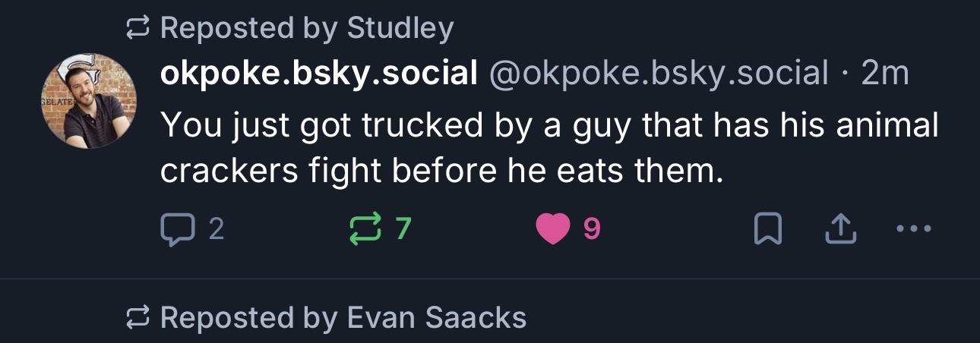Open the three-dot more options menu

point(914,229)
